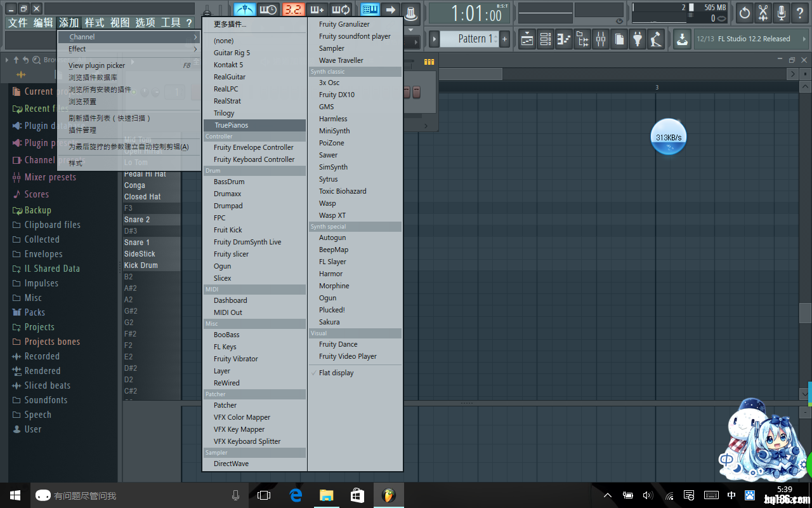Screen dimensions: 812x508
Task: Toggle loop recording
Action: click(341, 10)
